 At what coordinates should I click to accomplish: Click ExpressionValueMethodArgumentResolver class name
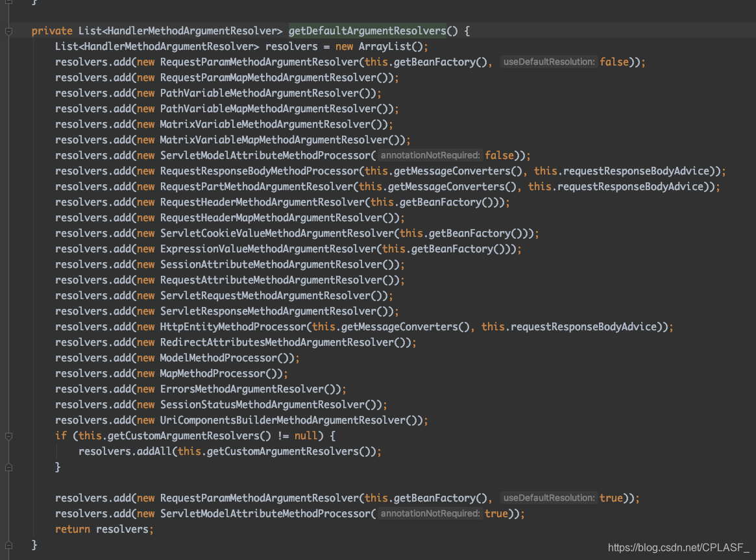268,249
